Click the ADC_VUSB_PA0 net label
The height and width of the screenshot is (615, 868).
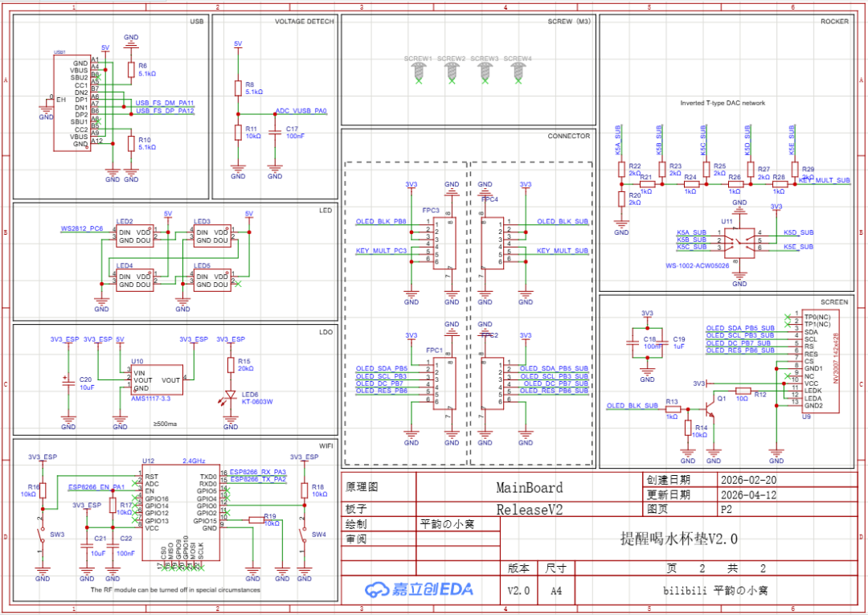301,111
